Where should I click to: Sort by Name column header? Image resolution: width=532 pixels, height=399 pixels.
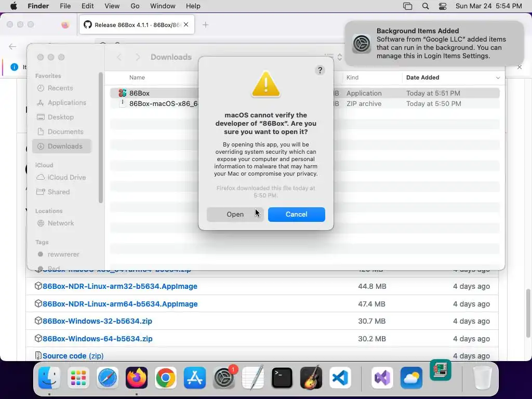pyautogui.click(x=137, y=78)
